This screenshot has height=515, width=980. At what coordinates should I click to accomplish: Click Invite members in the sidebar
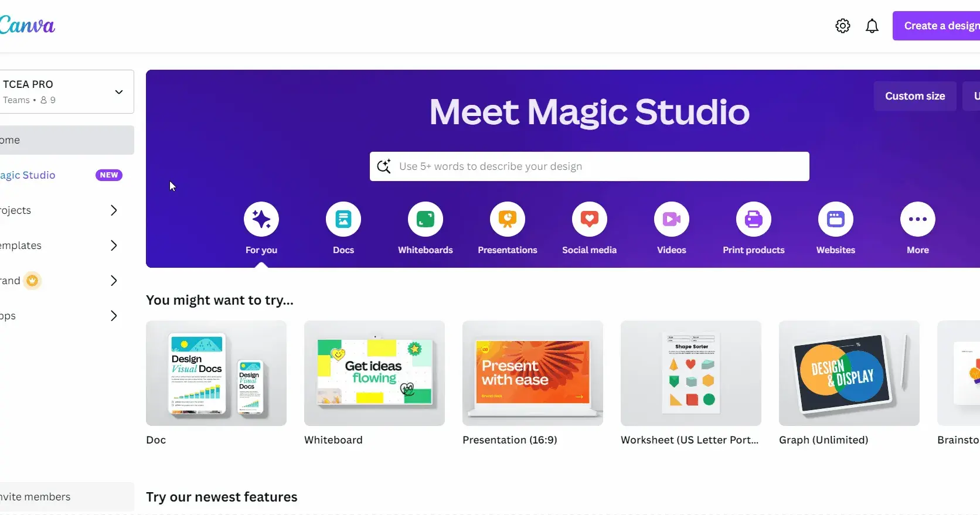pyautogui.click(x=67, y=497)
